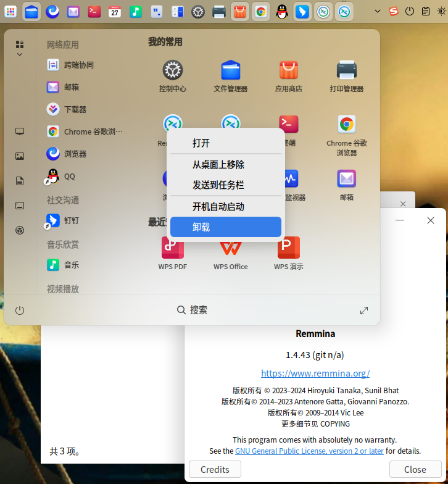
Task: Click the start menu search field
Action: pyautogui.click(x=192, y=310)
